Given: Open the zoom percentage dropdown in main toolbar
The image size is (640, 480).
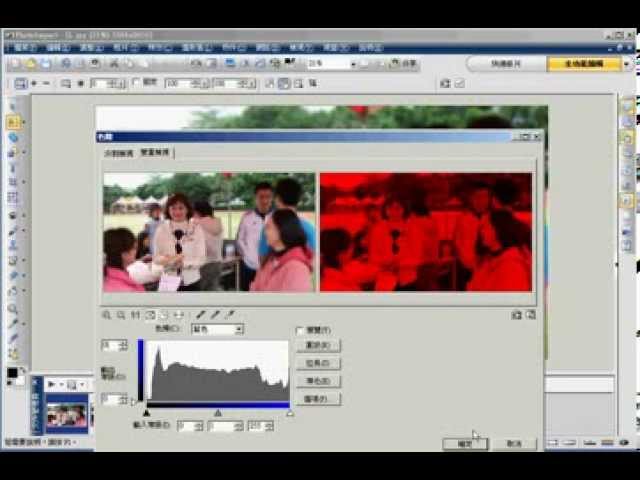Looking at the screenshot, I should click(353, 64).
